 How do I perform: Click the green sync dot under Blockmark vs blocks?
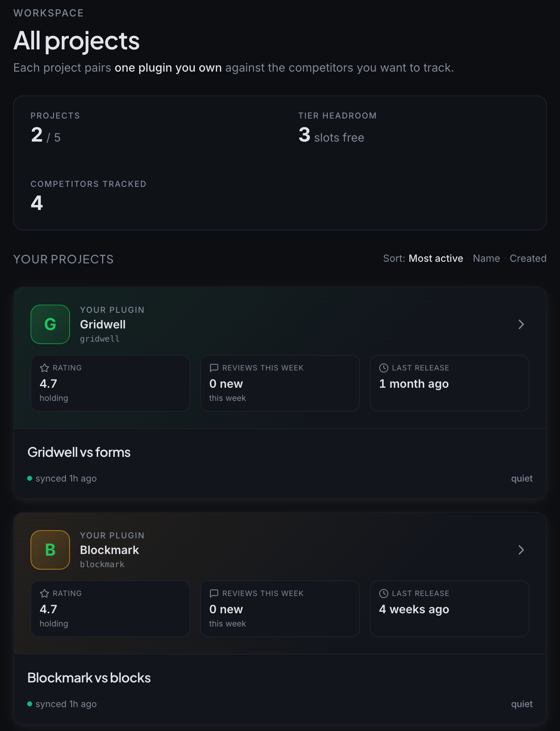point(30,704)
